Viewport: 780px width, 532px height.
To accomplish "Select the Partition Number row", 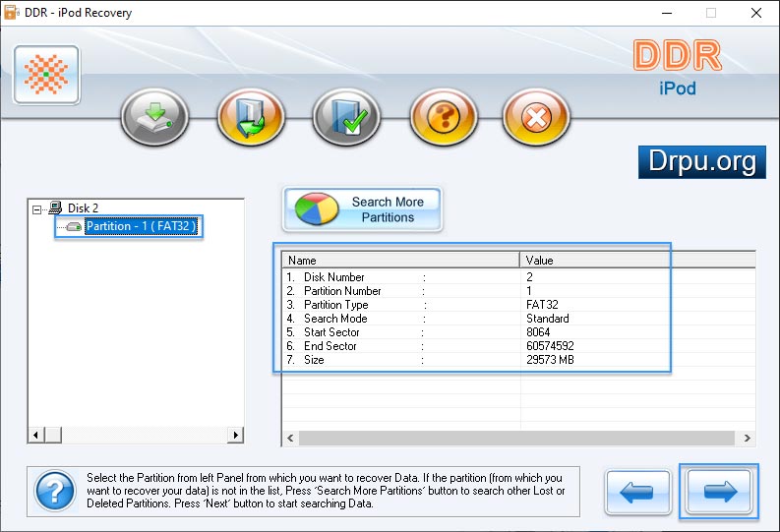I will [518, 291].
